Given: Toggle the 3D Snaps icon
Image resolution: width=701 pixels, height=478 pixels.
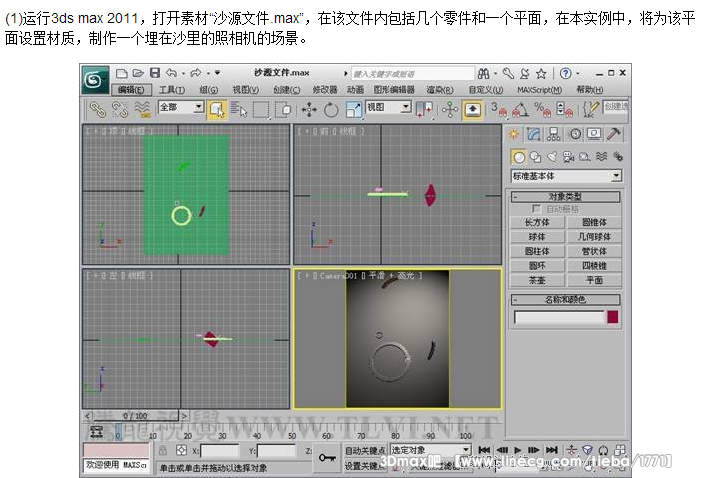Looking at the screenshot, I should [499, 110].
